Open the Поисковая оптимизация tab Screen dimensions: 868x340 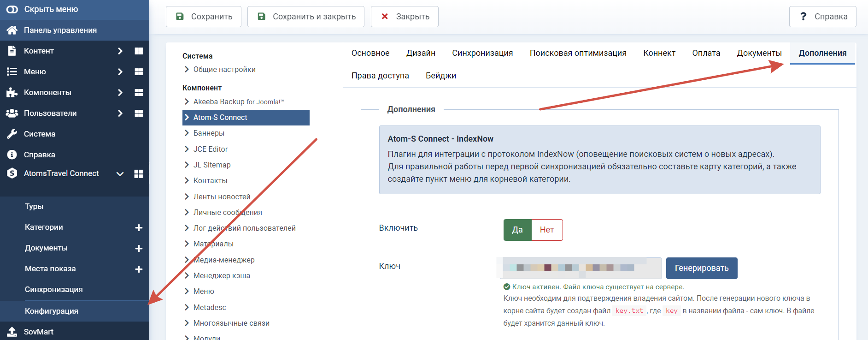pos(578,53)
